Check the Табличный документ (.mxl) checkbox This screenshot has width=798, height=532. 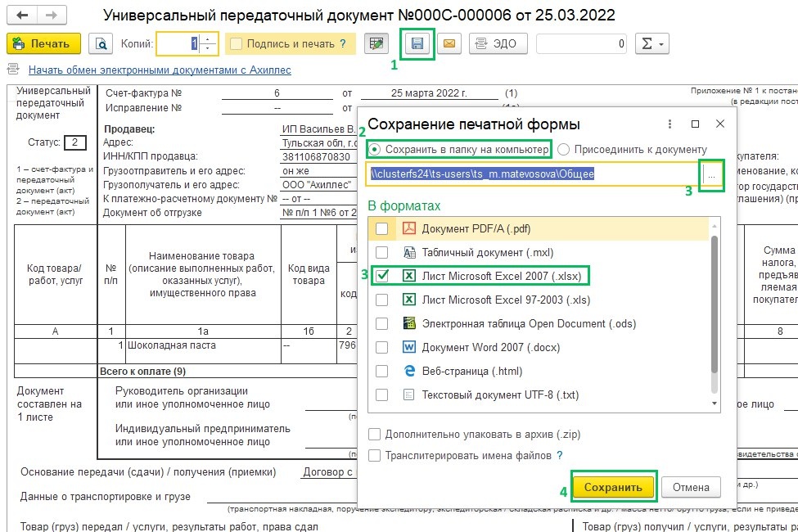381,253
